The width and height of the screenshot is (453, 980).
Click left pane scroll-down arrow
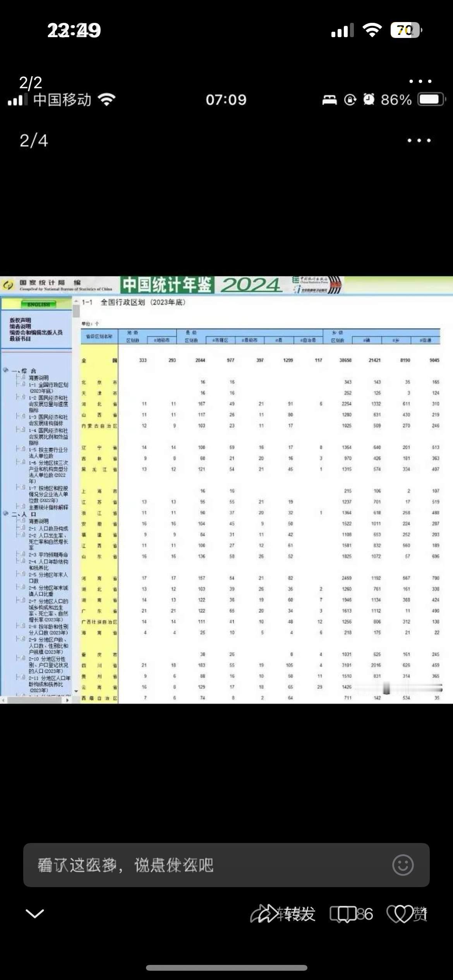(76, 691)
